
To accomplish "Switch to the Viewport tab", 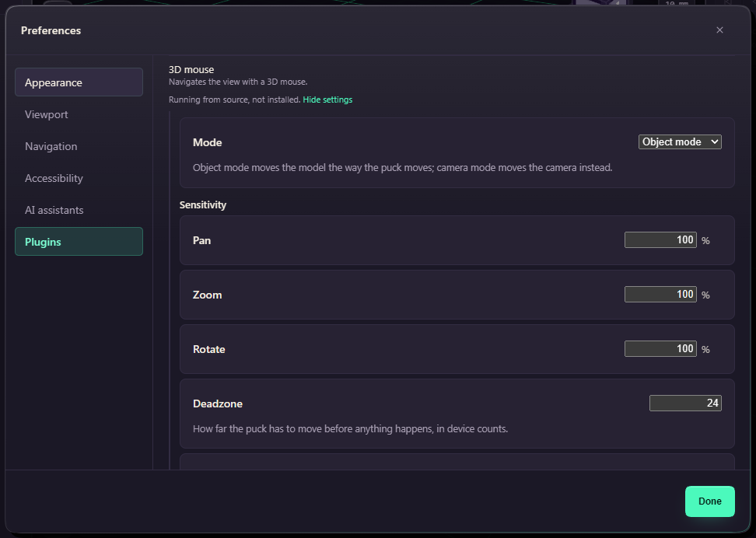I will (79, 114).
